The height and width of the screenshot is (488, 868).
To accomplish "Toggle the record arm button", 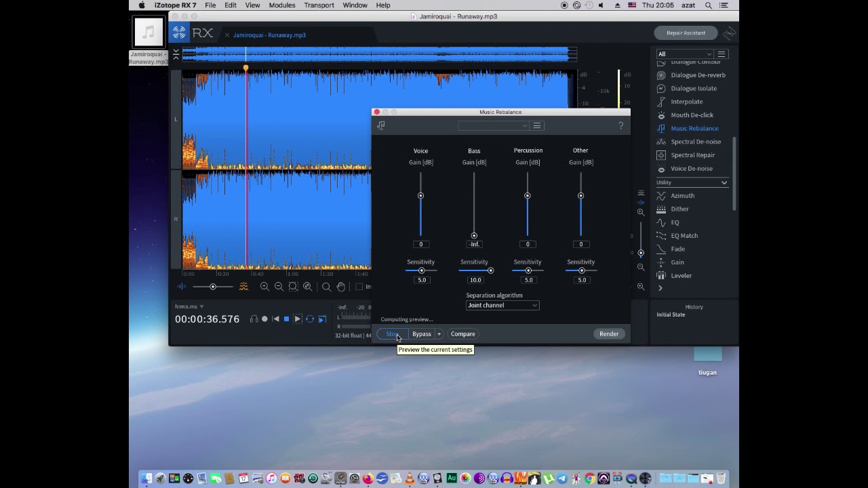I will click(x=264, y=319).
